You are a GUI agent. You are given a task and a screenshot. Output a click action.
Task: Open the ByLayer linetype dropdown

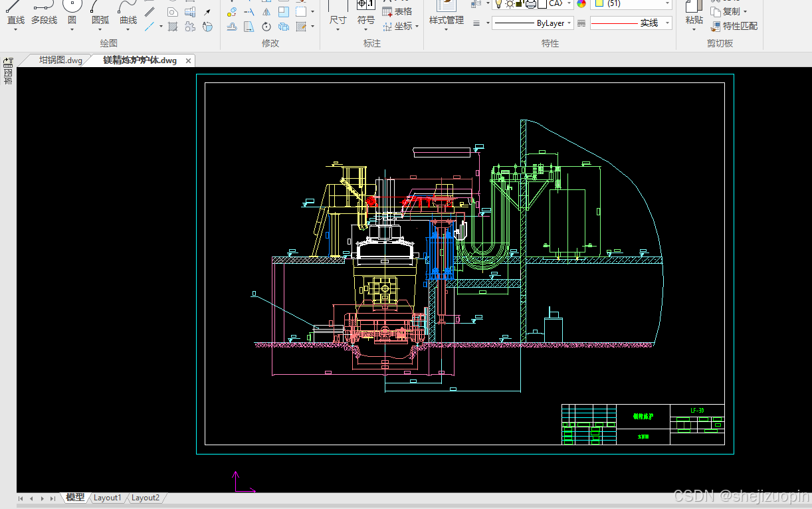pos(532,23)
